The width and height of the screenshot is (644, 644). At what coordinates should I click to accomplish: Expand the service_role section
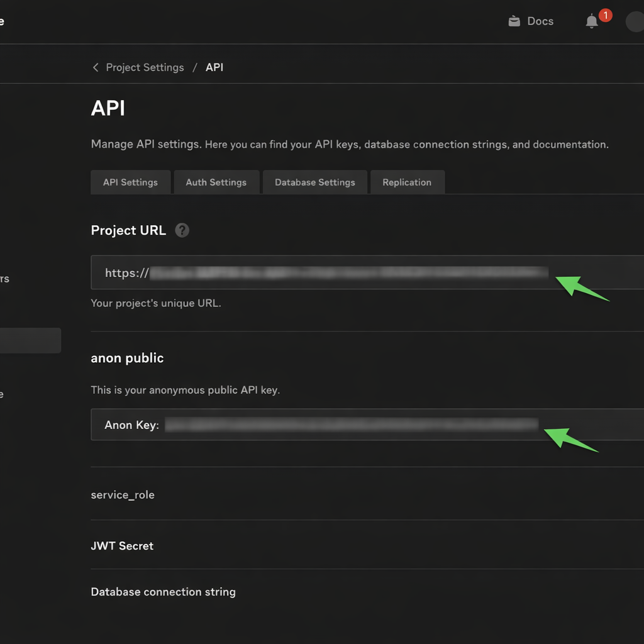(x=123, y=495)
